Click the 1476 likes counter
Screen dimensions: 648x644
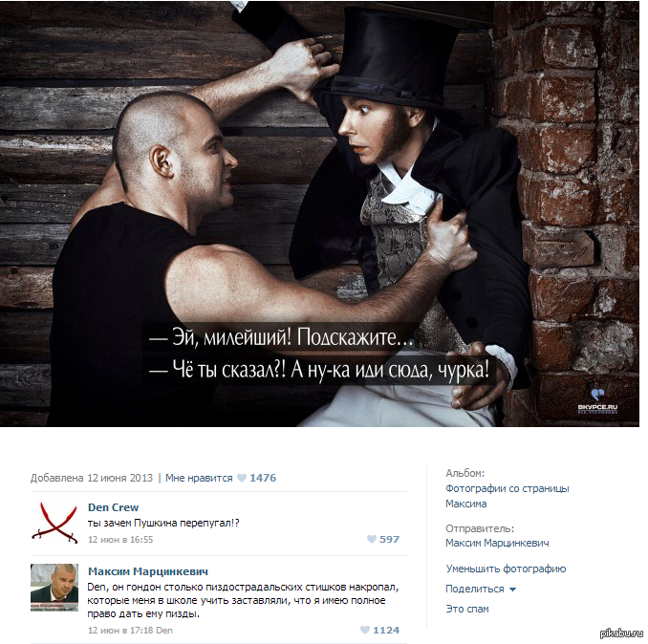coord(263,478)
